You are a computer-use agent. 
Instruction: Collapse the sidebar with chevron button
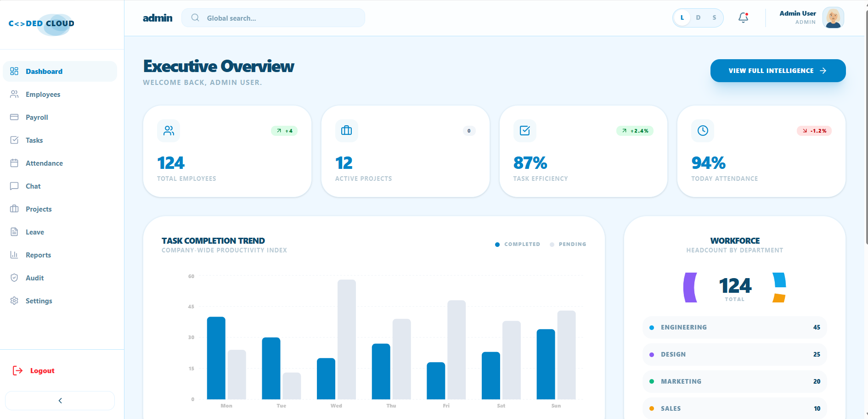[x=60, y=401]
